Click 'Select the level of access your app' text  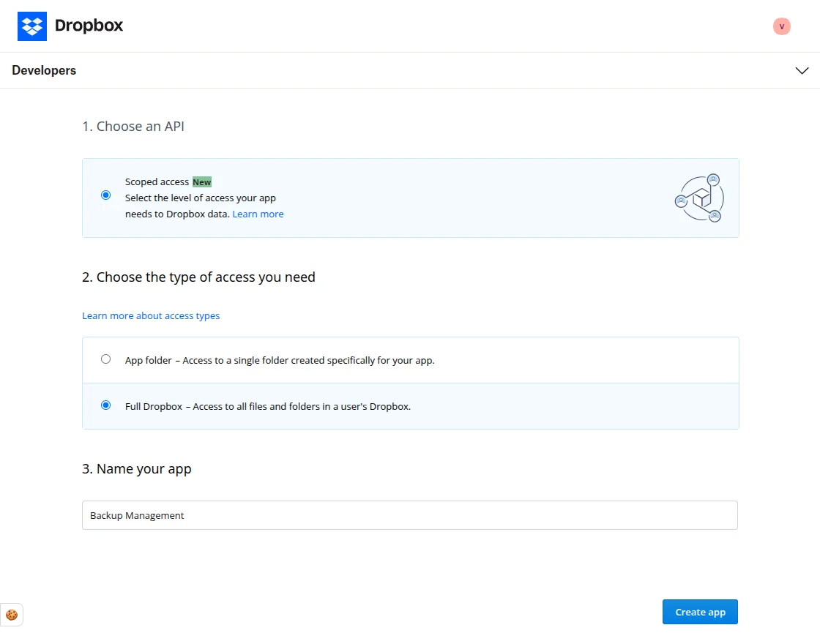click(x=201, y=198)
